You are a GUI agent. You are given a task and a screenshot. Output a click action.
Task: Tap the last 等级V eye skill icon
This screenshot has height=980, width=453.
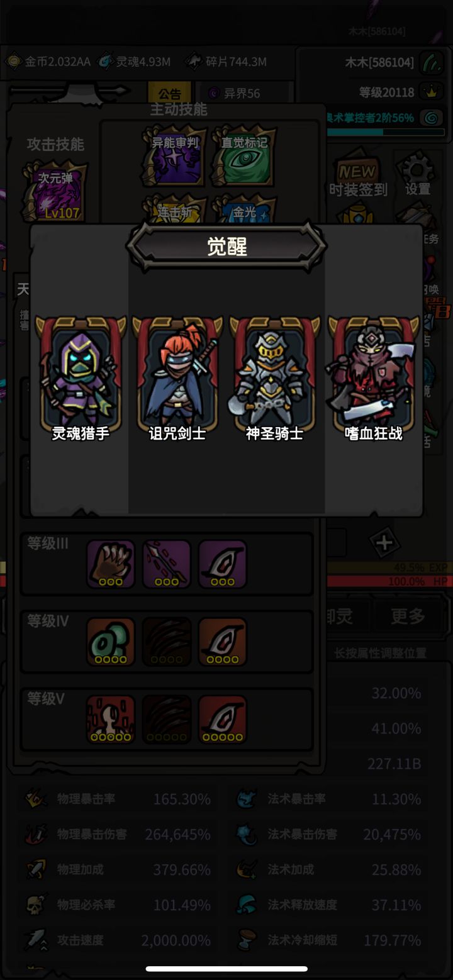[223, 720]
